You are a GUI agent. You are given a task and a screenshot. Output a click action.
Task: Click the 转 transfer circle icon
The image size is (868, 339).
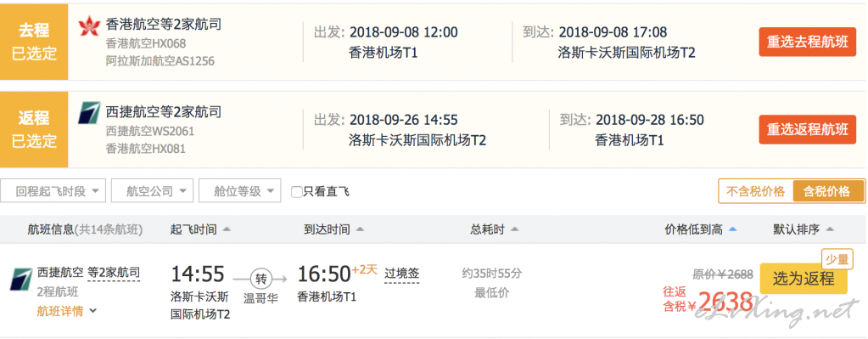point(260,278)
